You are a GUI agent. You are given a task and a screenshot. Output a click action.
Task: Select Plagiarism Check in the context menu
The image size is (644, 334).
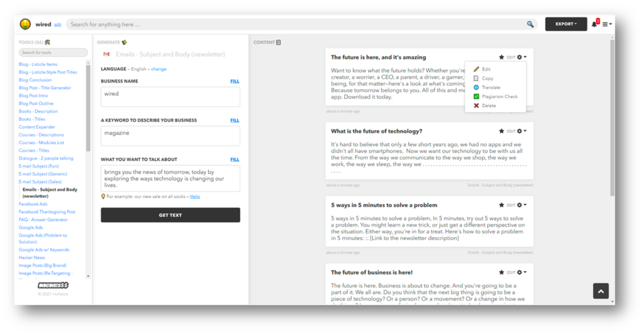pyautogui.click(x=499, y=96)
